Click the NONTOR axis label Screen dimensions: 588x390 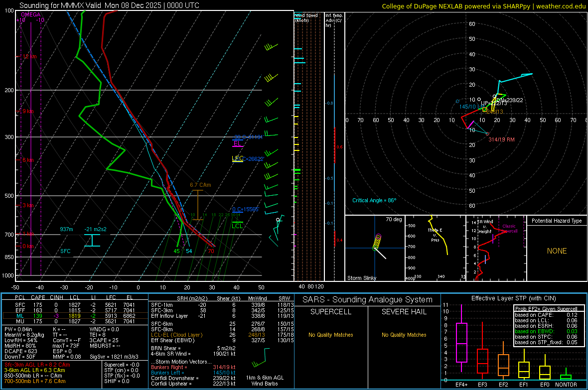tap(566, 385)
